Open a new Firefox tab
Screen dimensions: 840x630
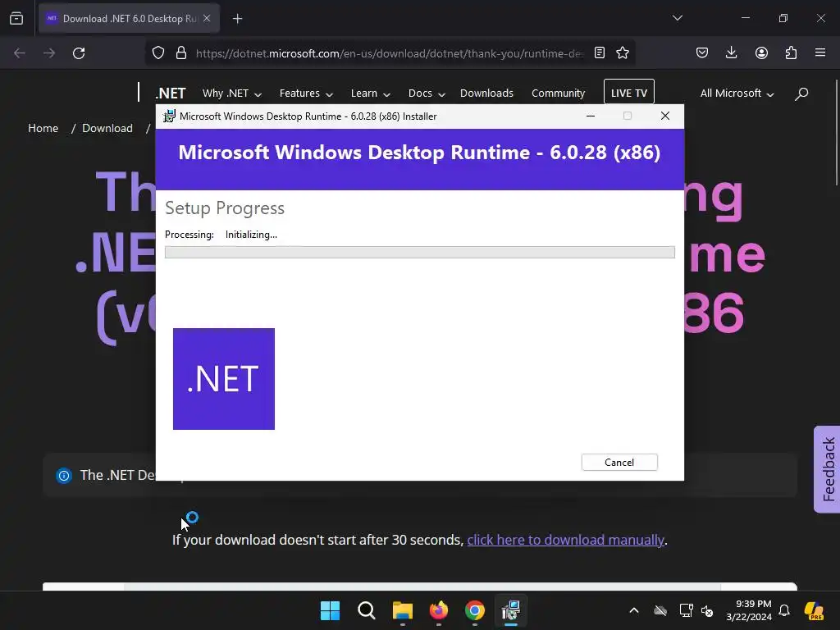[x=237, y=19]
